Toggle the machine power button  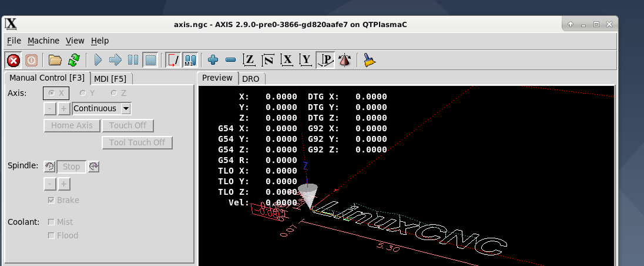31,61
